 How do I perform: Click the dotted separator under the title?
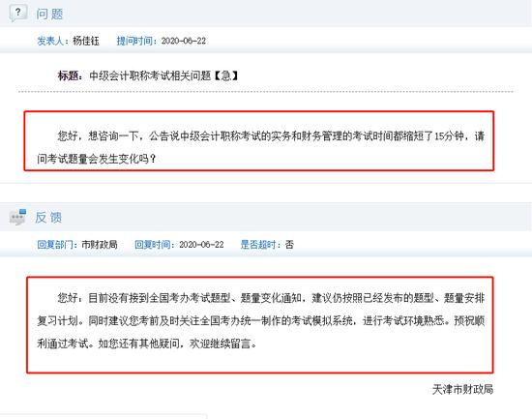click(x=266, y=91)
